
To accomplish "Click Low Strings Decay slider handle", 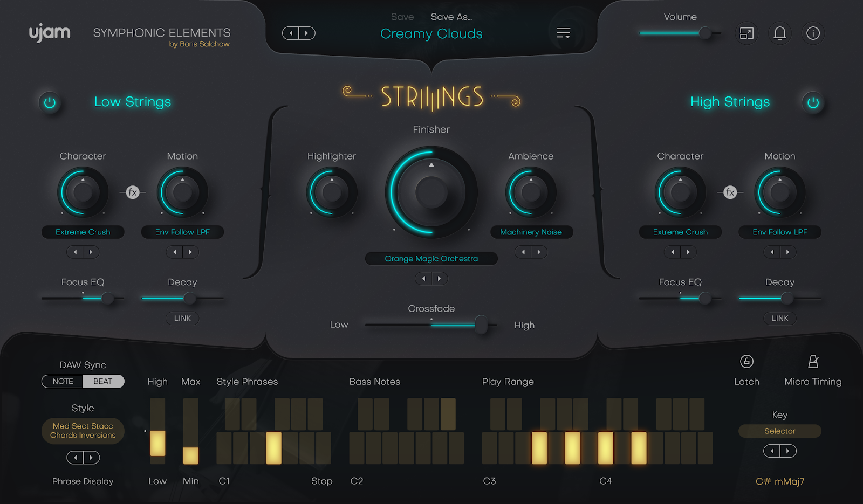I will (x=189, y=298).
